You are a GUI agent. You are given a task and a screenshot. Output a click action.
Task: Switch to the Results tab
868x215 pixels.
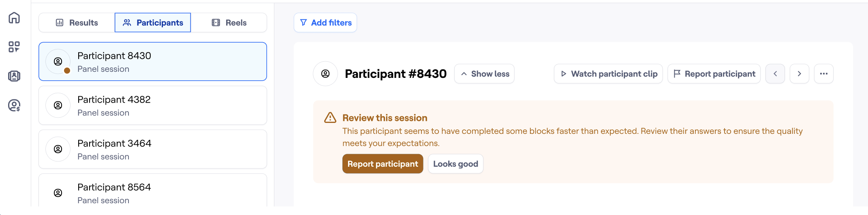pos(77,23)
